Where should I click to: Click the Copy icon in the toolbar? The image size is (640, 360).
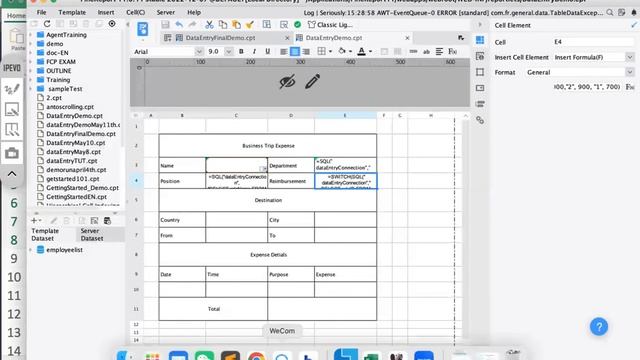[x=222, y=24]
